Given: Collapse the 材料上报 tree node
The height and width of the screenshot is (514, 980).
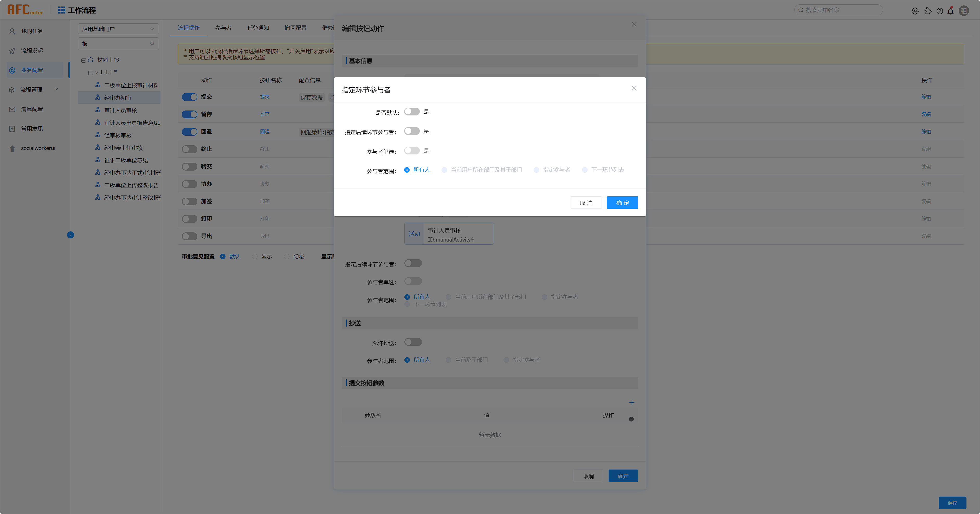Looking at the screenshot, I should coord(83,60).
